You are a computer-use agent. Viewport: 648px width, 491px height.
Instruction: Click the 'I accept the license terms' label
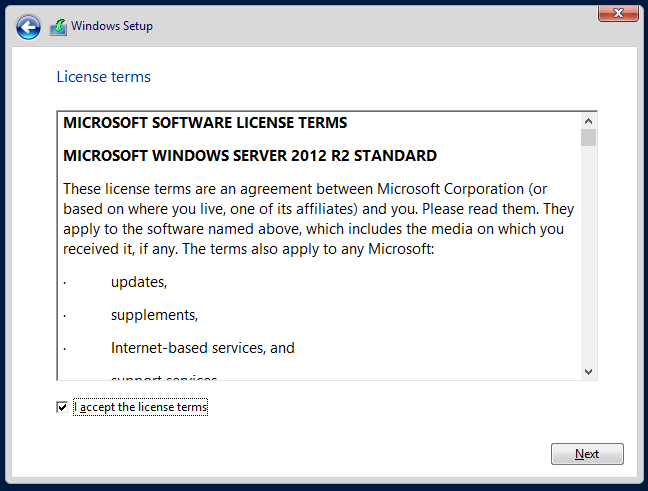141,407
